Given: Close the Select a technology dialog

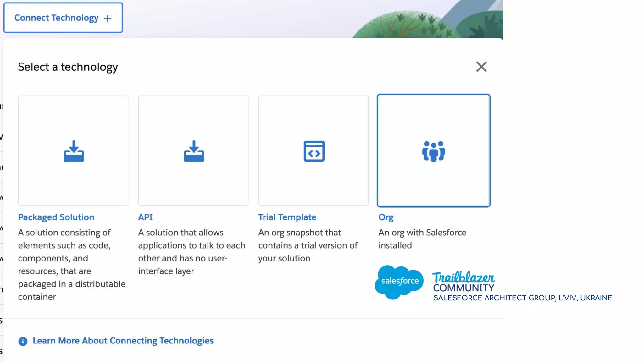Looking at the screenshot, I should (x=481, y=67).
